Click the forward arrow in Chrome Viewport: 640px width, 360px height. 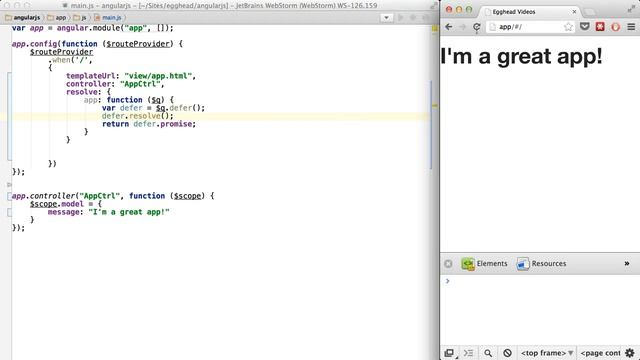tap(462, 27)
